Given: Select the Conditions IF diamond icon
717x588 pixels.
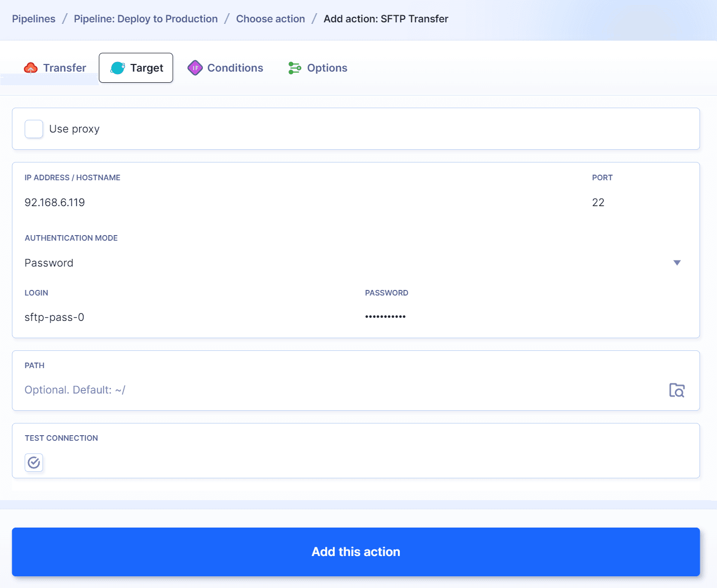Looking at the screenshot, I should [195, 67].
